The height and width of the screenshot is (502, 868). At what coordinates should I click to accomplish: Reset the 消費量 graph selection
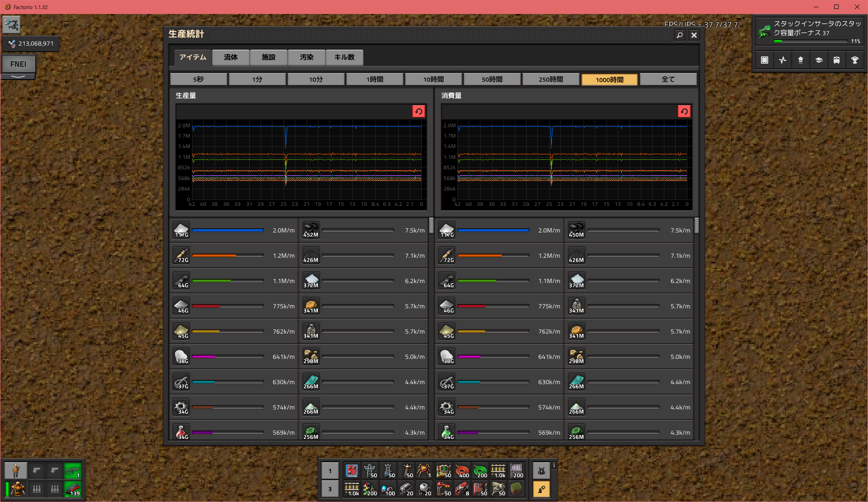684,112
